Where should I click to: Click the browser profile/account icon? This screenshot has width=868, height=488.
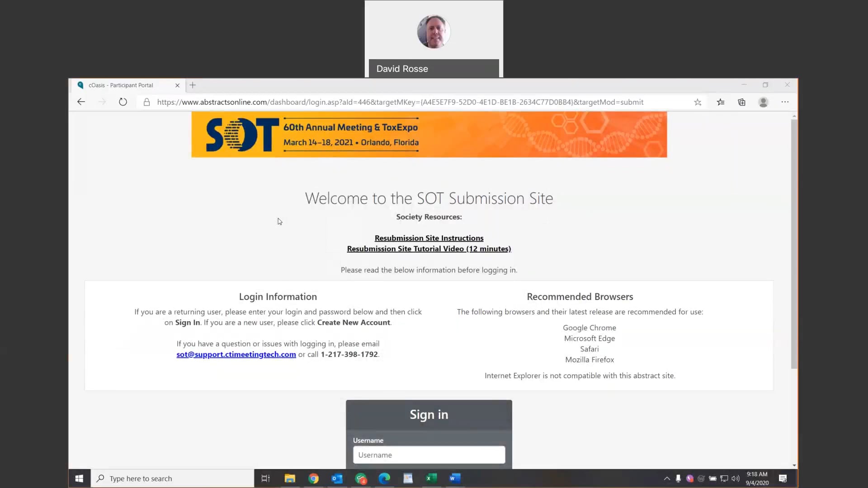click(764, 102)
